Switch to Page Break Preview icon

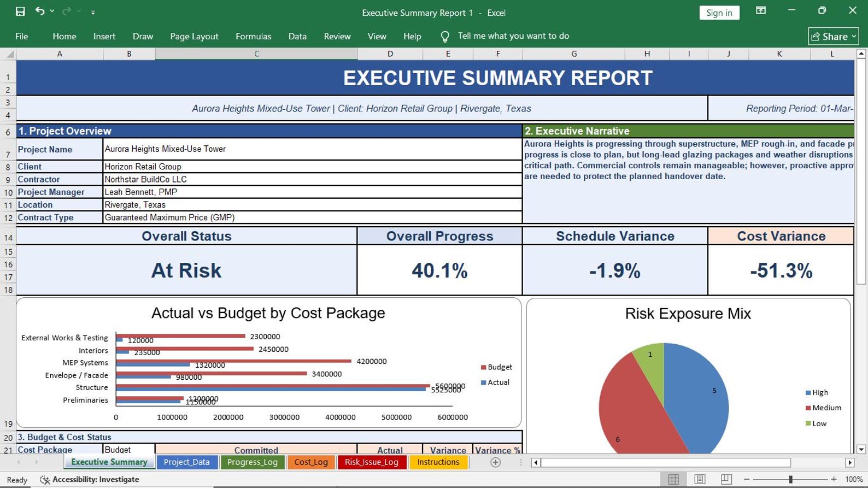coord(726,479)
